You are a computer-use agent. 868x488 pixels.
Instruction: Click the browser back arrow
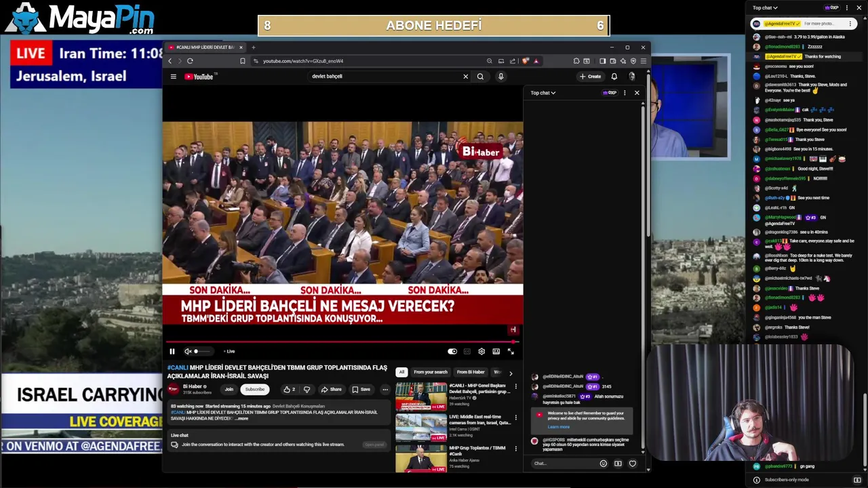170,61
